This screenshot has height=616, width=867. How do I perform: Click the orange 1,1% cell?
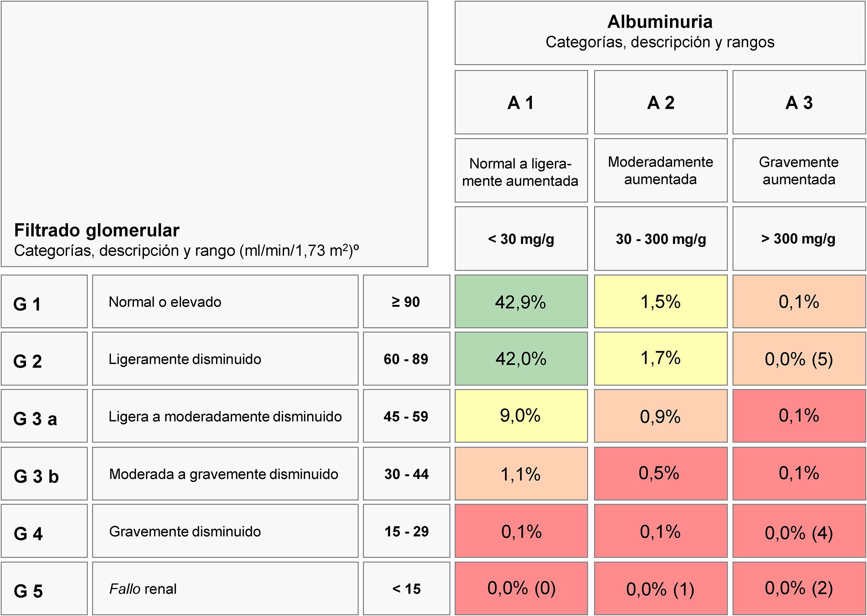(x=521, y=474)
